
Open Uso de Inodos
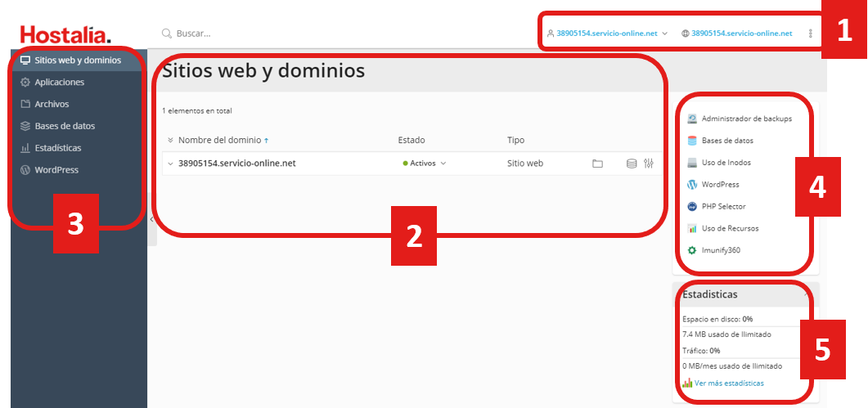[726, 163]
